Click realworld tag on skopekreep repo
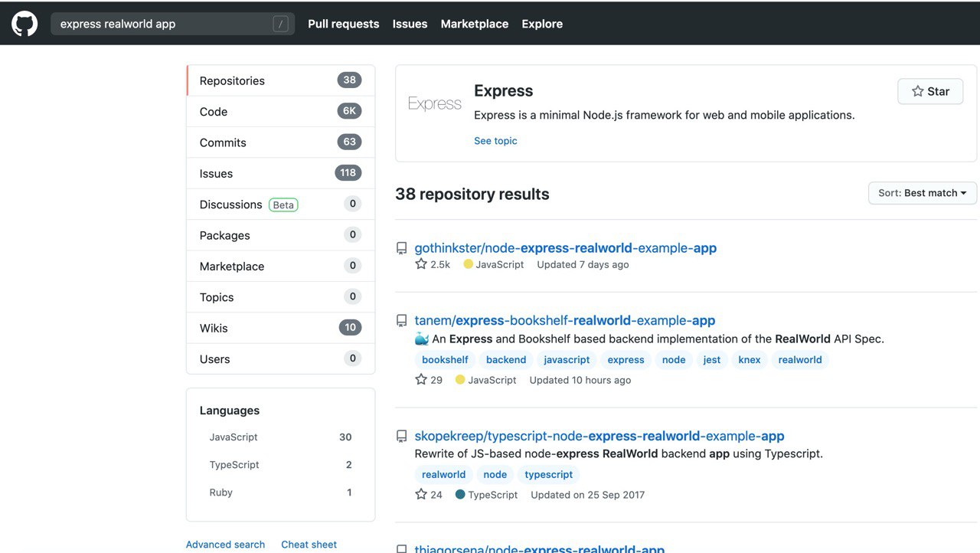 [x=444, y=475]
